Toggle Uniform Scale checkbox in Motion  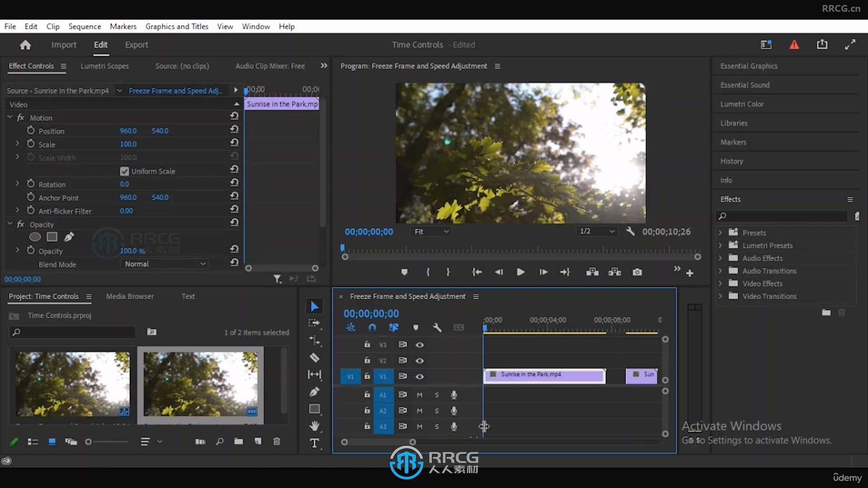[x=124, y=171]
